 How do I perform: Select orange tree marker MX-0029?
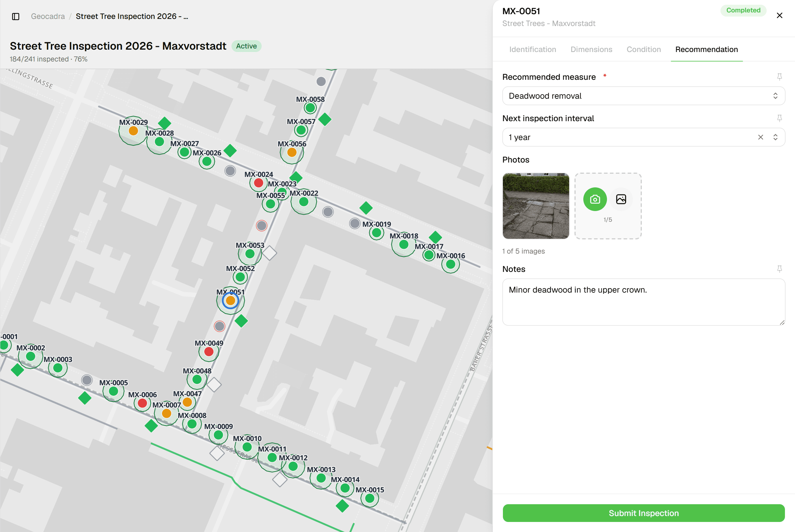pyautogui.click(x=133, y=131)
